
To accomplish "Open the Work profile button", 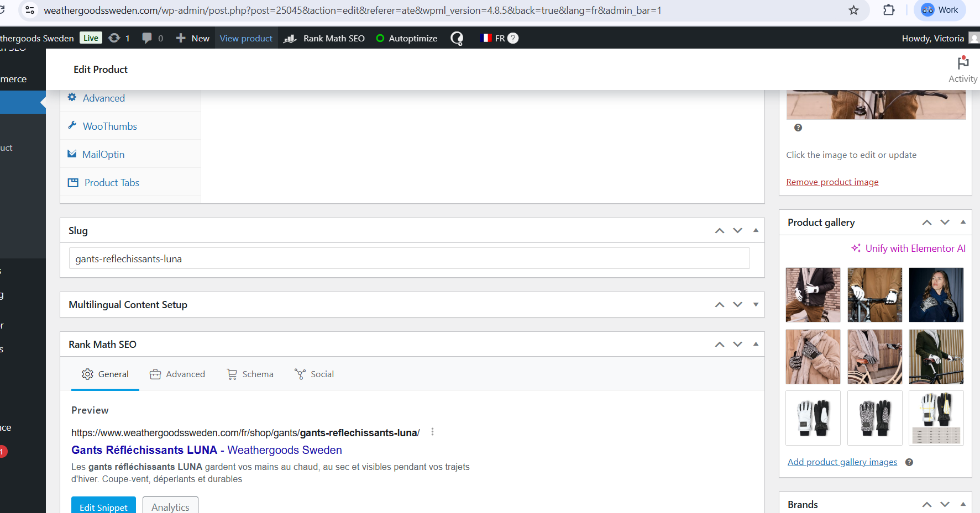I will 940,10.
